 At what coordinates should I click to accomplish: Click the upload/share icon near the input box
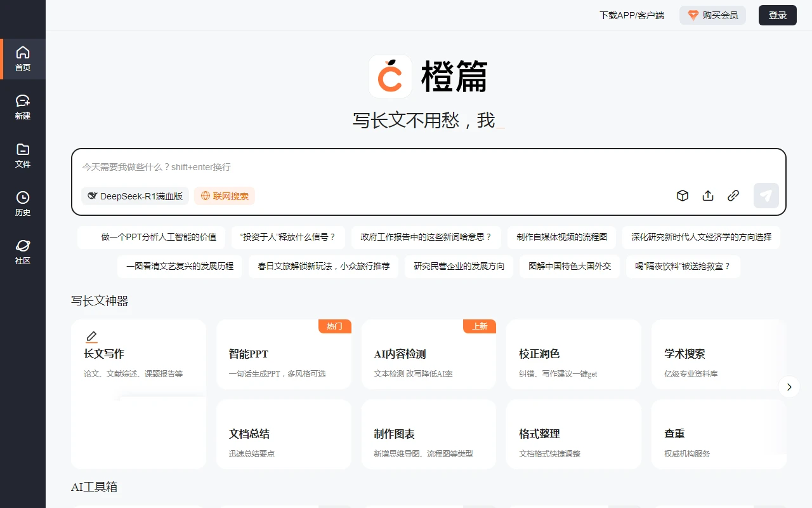[x=708, y=196]
